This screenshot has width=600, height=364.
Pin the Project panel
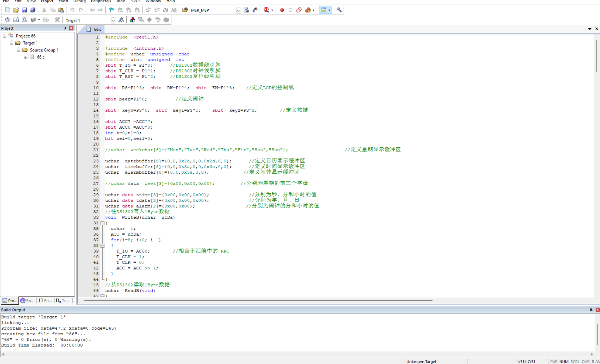coord(65,28)
